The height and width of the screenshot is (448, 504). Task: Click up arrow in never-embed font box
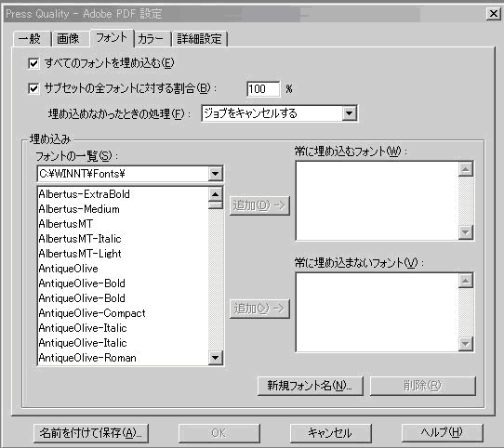tap(466, 281)
